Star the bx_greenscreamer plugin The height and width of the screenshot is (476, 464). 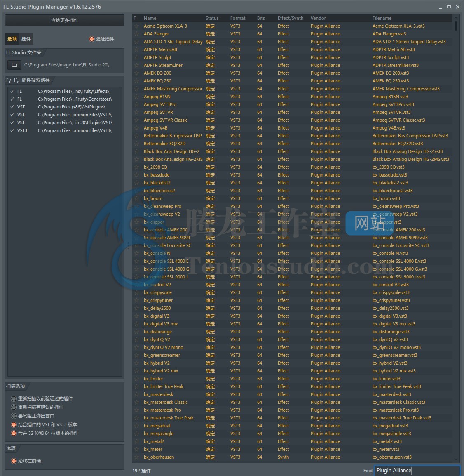click(x=137, y=355)
